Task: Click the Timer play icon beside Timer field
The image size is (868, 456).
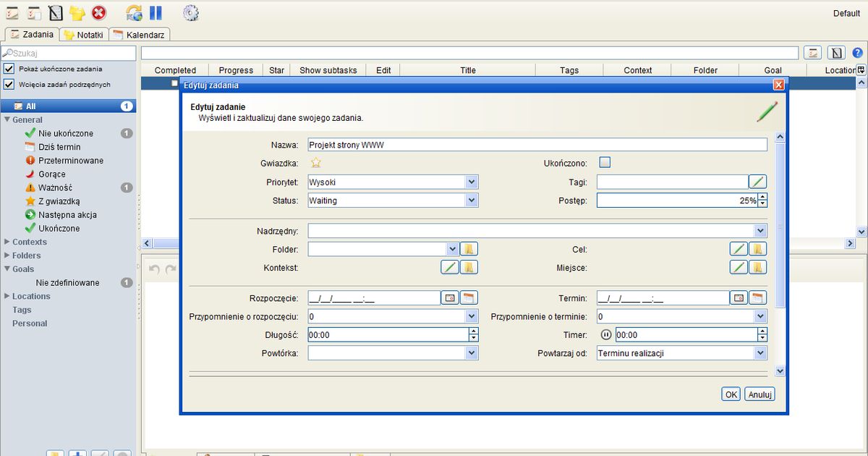Action: pos(606,334)
